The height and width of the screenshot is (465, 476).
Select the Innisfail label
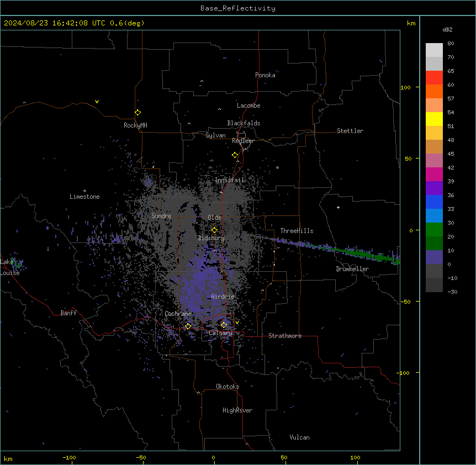tap(230, 180)
